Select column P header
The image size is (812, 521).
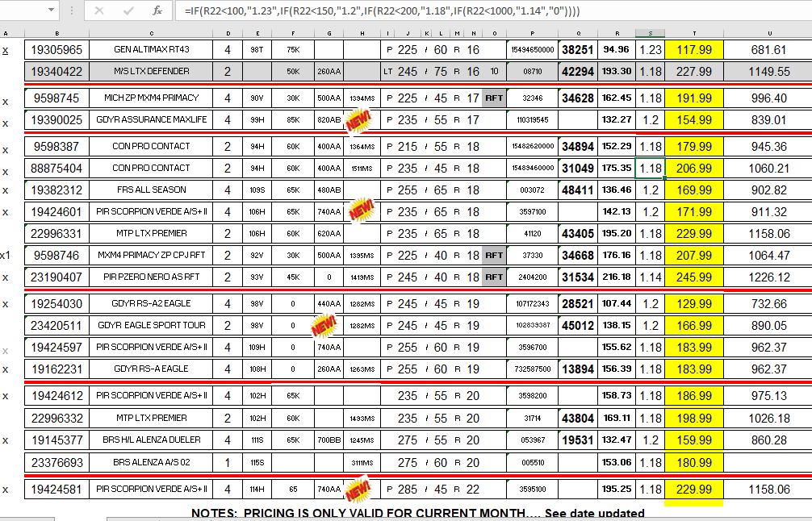[533, 33]
